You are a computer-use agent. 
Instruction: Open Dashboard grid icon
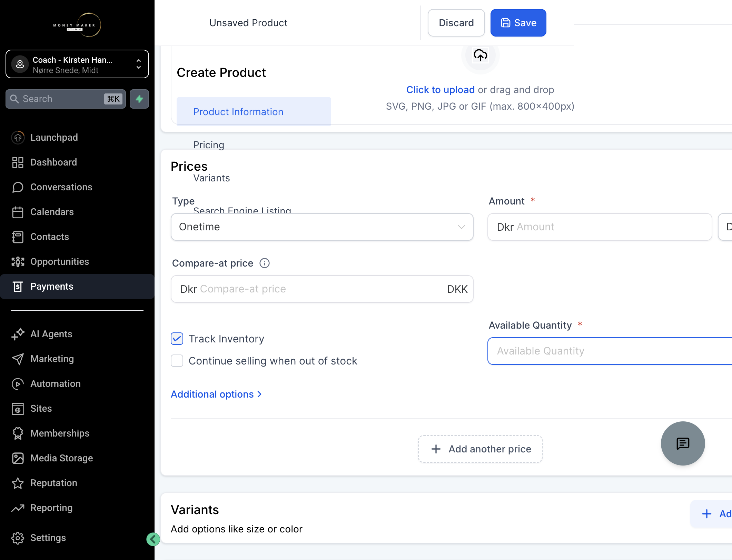[18, 162]
